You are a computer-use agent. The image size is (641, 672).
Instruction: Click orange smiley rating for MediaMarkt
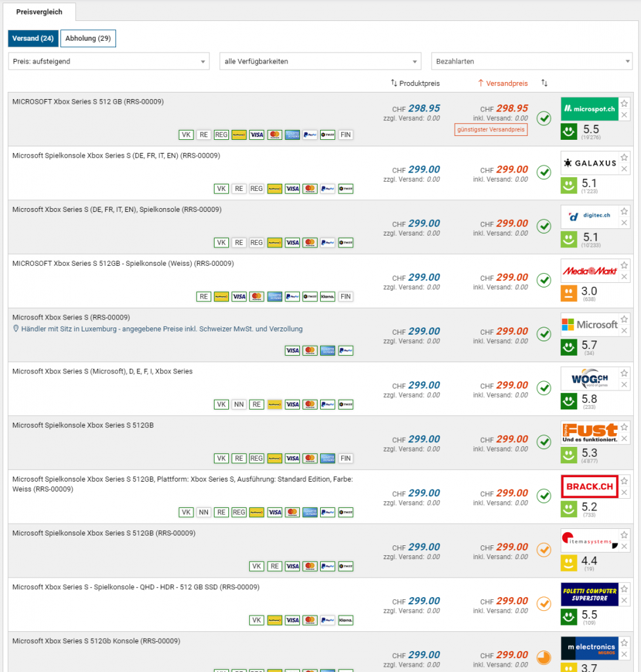(569, 293)
